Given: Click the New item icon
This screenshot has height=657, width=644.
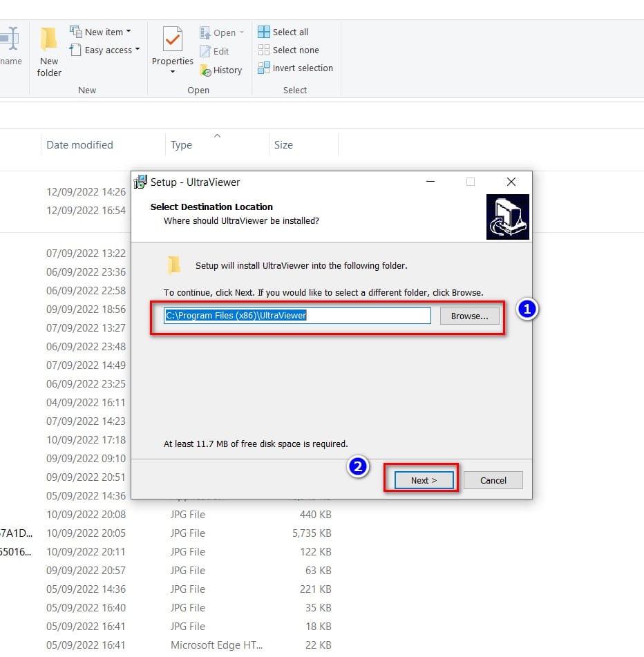Looking at the screenshot, I should pos(76,32).
